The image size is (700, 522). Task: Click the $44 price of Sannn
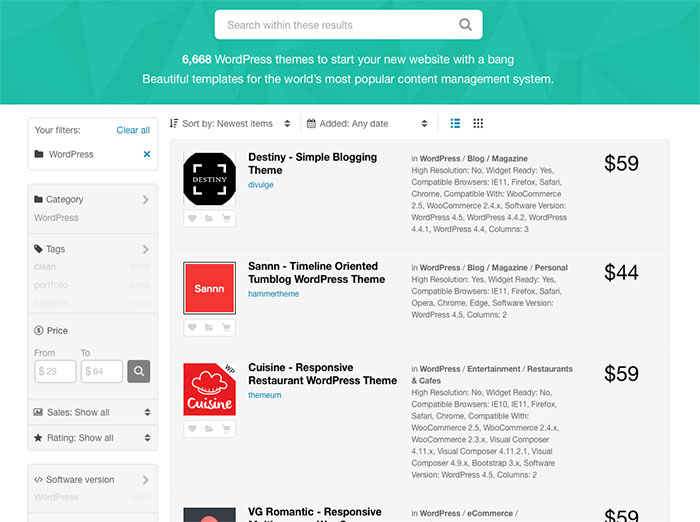tap(621, 272)
